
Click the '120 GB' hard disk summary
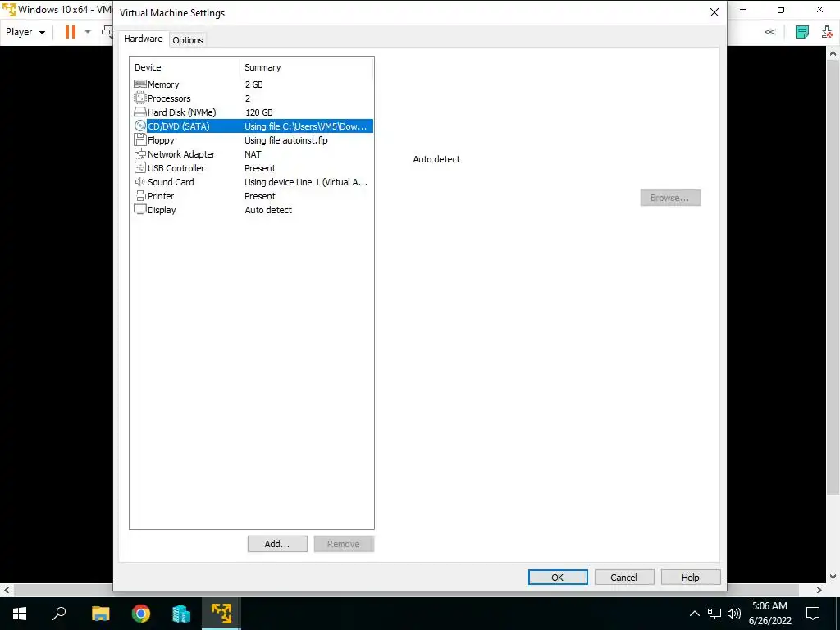coord(258,112)
